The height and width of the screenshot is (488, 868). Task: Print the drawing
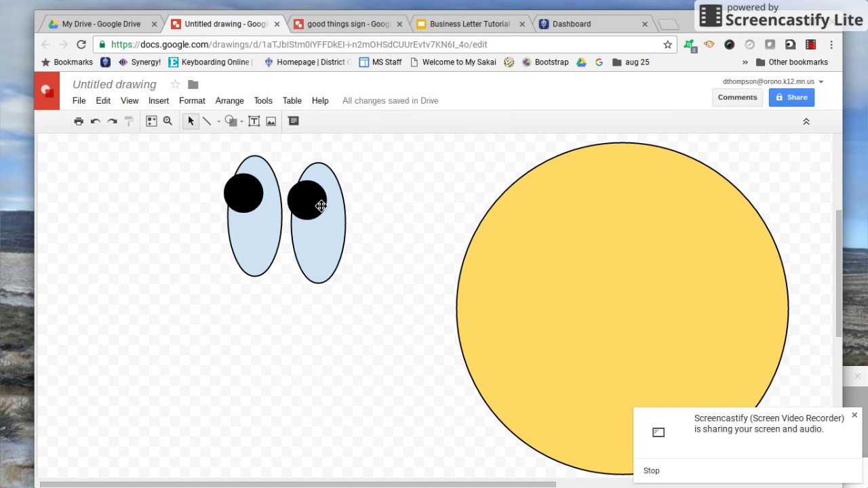tap(79, 121)
